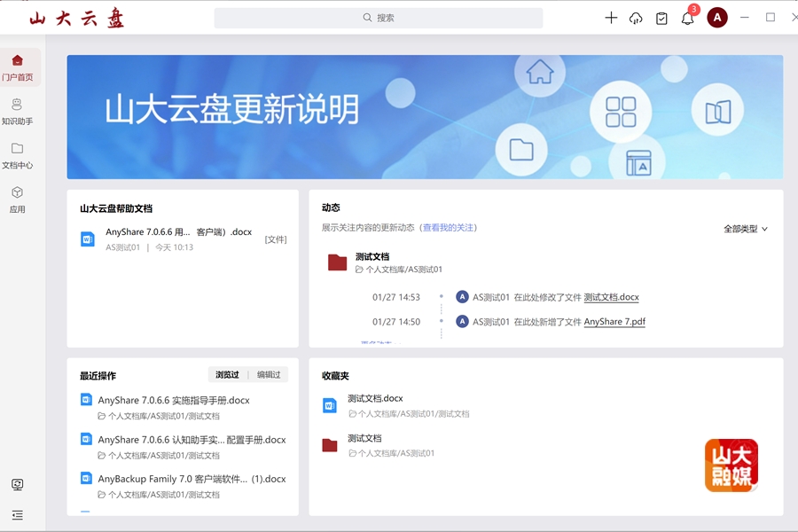Image resolution: width=798 pixels, height=532 pixels.
Task: Open AnyShare 7.0.6.6 实施指导手册.docx from recent
Action: (x=174, y=401)
